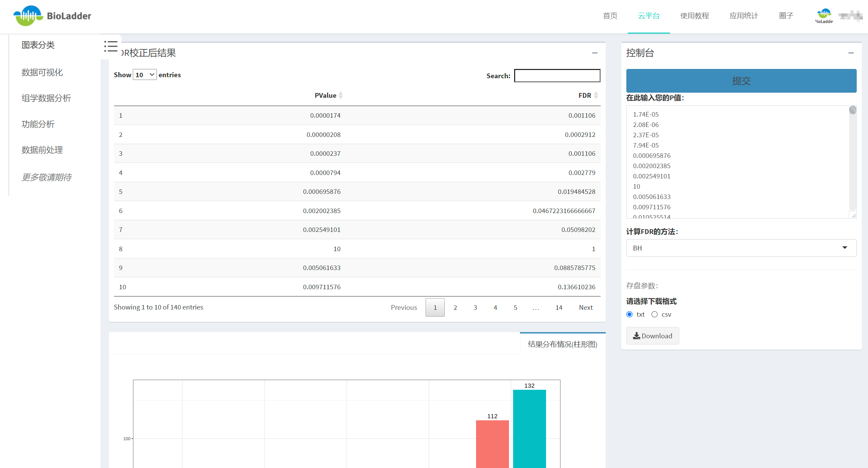This screenshot has height=468, width=868.
Task: Click the table Search input field
Action: (x=557, y=76)
